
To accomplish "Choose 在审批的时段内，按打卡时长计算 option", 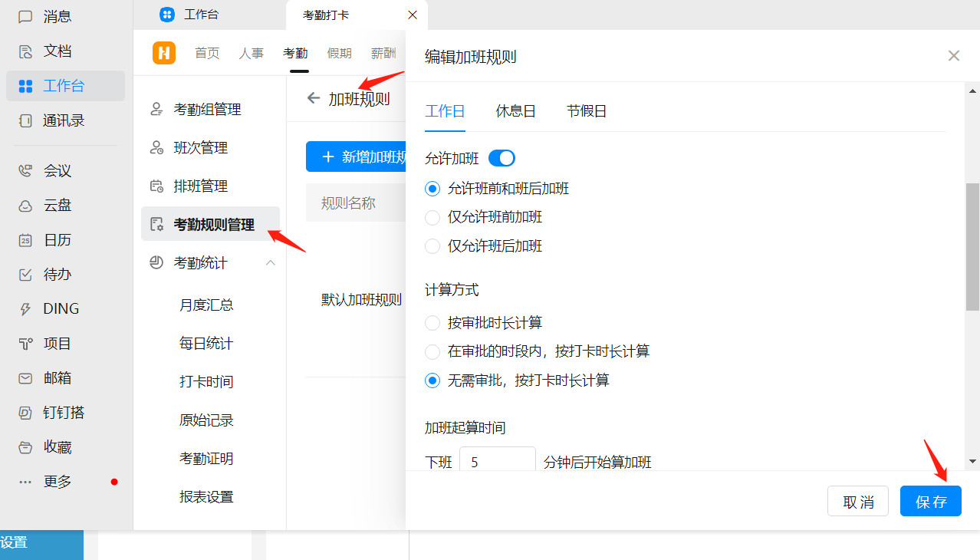I will click(x=432, y=351).
